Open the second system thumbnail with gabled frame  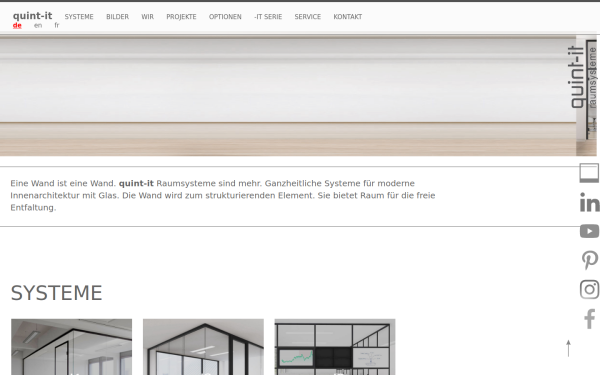[203, 347]
